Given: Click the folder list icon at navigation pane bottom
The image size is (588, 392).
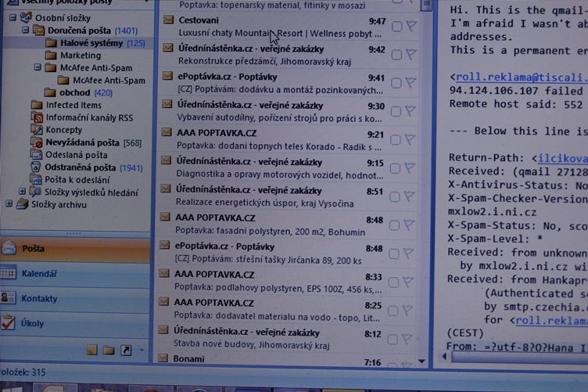Looking at the screenshot, I should (109, 351).
